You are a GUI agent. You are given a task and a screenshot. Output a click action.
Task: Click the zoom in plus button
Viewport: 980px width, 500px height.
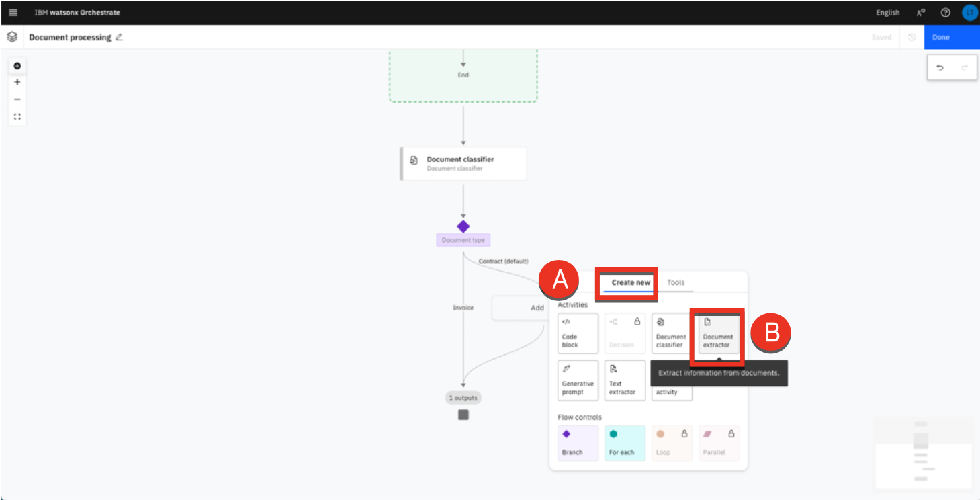pyautogui.click(x=17, y=82)
